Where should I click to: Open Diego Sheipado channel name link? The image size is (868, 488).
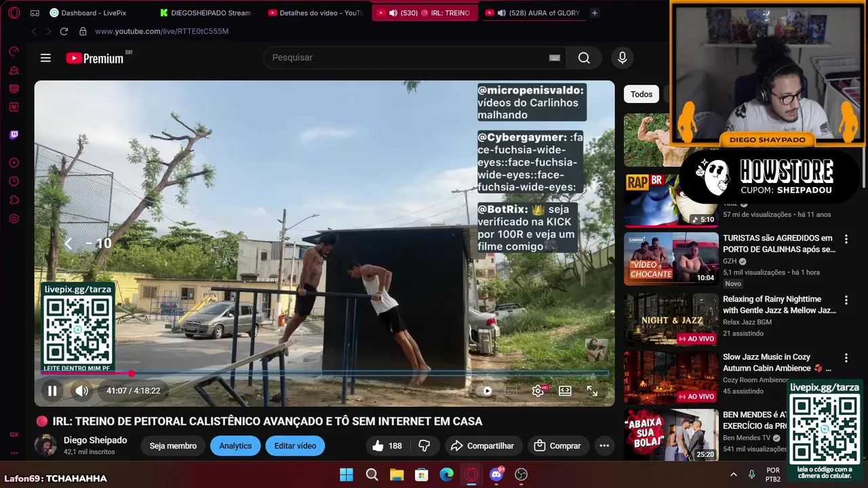pos(95,440)
